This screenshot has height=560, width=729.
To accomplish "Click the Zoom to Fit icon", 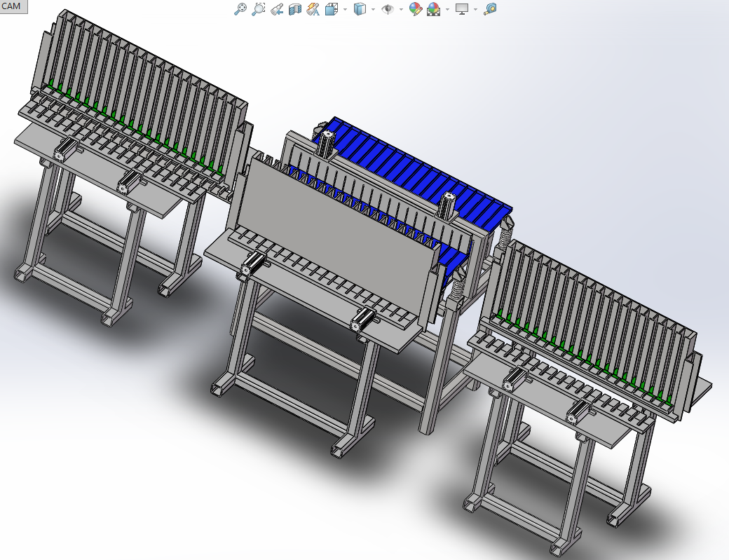I will (x=240, y=9).
